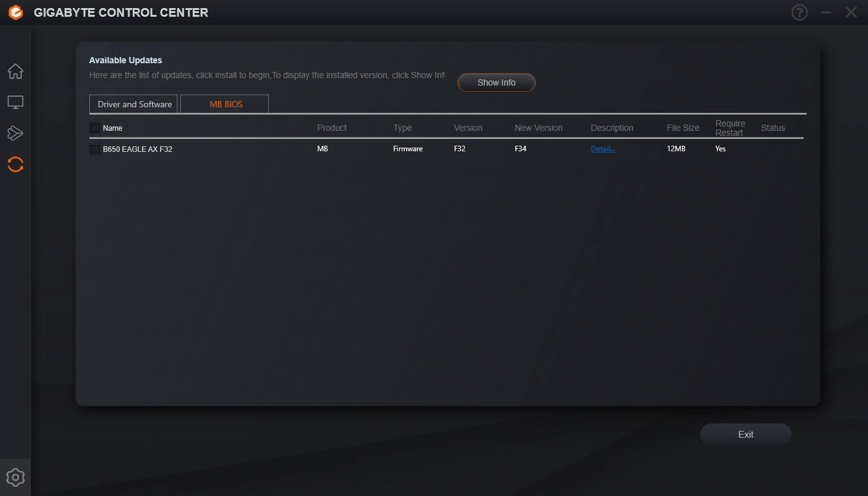Image resolution: width=868 pixels, height=496 pixels.
Task: Click the 12MB file size cell
Action: pos(676,149)
